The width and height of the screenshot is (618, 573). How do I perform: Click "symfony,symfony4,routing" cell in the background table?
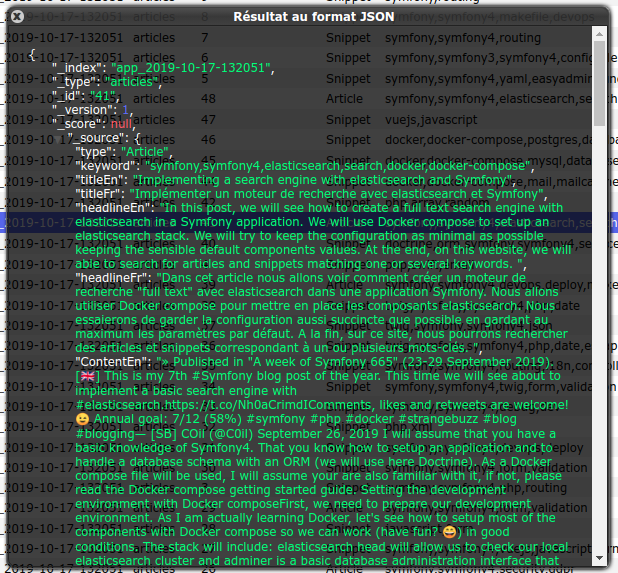(463, 38)
